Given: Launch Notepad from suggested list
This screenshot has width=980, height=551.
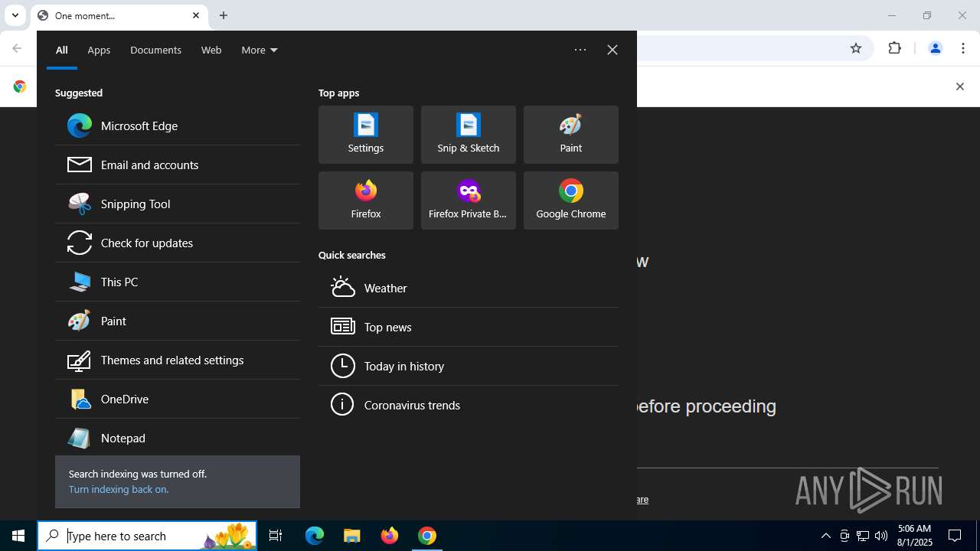Looking at the screenshot, I should click(x=178, y=438).
